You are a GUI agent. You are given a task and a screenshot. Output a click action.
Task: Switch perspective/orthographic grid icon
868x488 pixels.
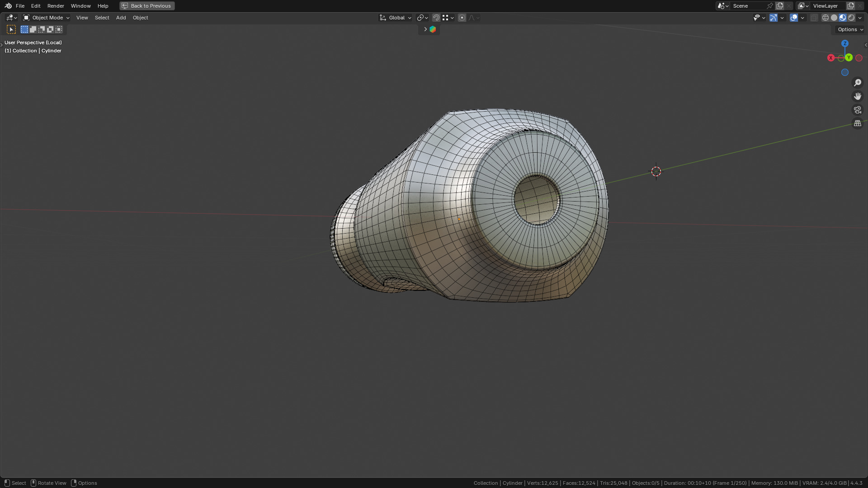pos(858,123)
